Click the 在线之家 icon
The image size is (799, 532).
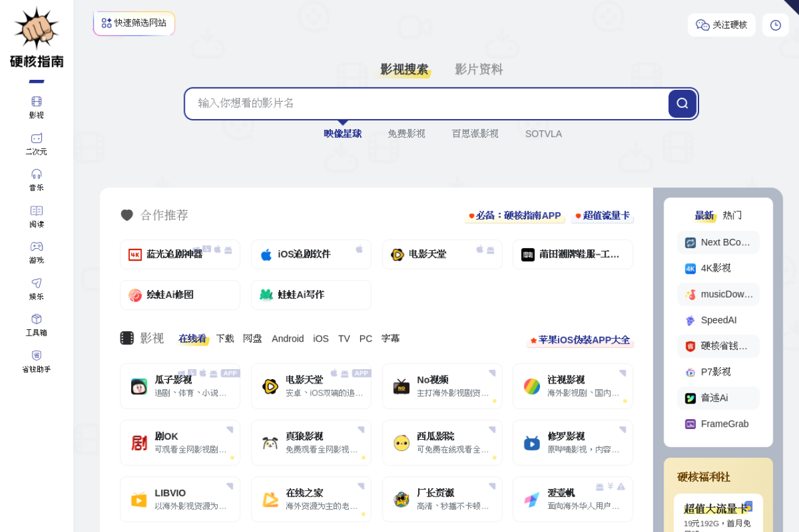click(x=270, y=500)
